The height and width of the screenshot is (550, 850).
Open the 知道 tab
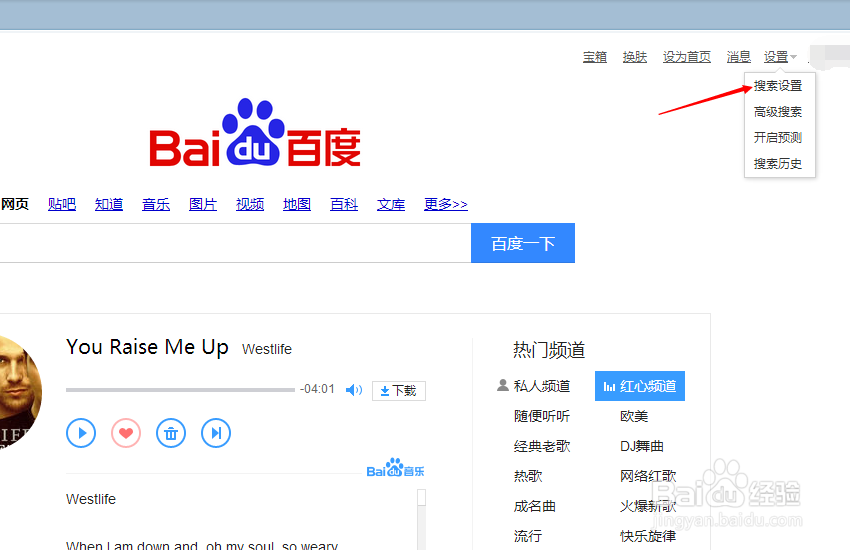click(x=109, y=204)
